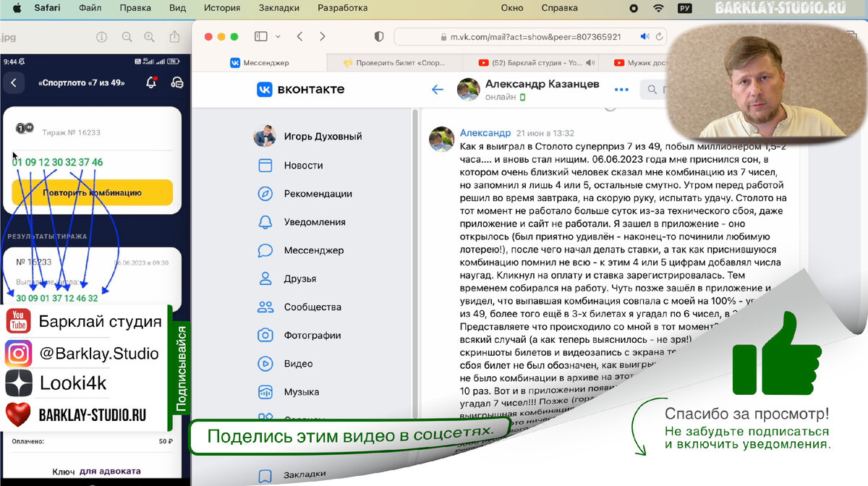Image resolution: width=868 pixels, height=486 pixels.
Task: Open the Apple menu
Action: click(x=17, y=8)
